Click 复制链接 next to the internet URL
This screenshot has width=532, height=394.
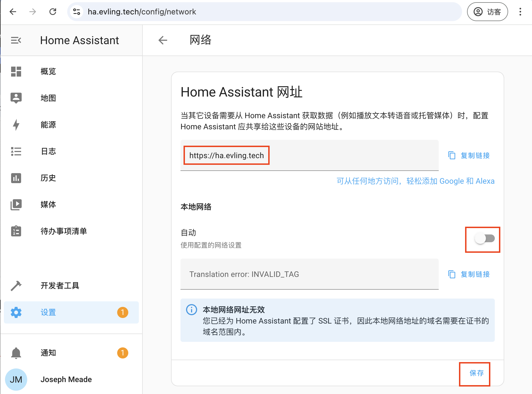point(475,155)
